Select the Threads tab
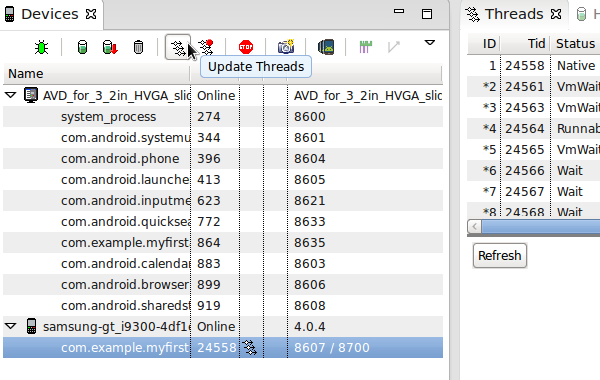The image size is (600, 380). pyautogui.click(x=514, y=15)
